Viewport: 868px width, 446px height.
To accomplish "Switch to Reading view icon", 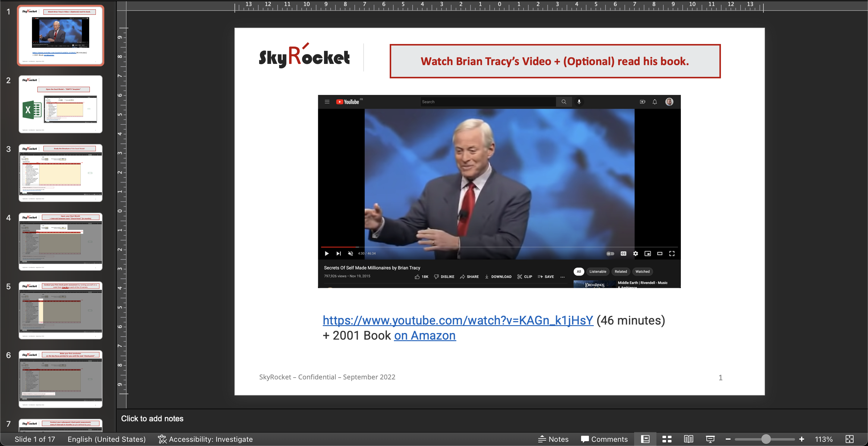I will pos(688,439).
